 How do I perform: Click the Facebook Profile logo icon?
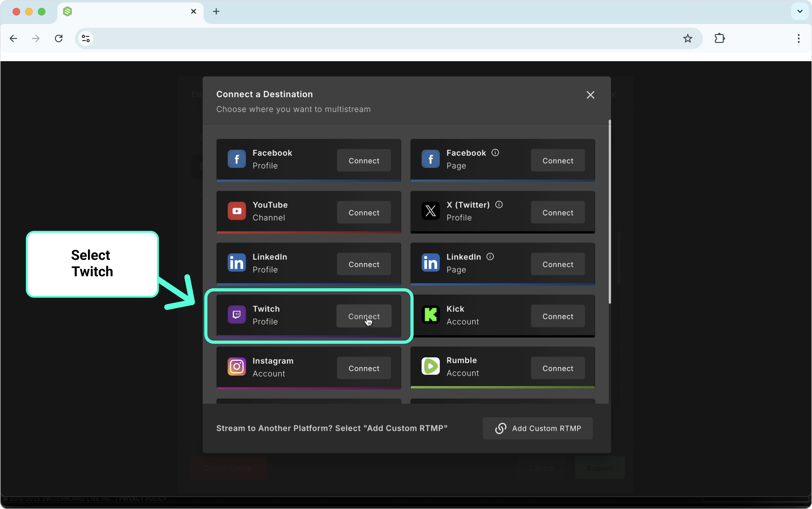pyautogui.click(x=236, y=159)
